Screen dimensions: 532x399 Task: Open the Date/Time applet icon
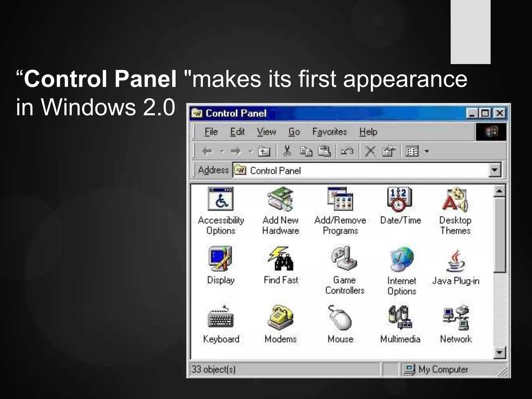coord(400,199)
